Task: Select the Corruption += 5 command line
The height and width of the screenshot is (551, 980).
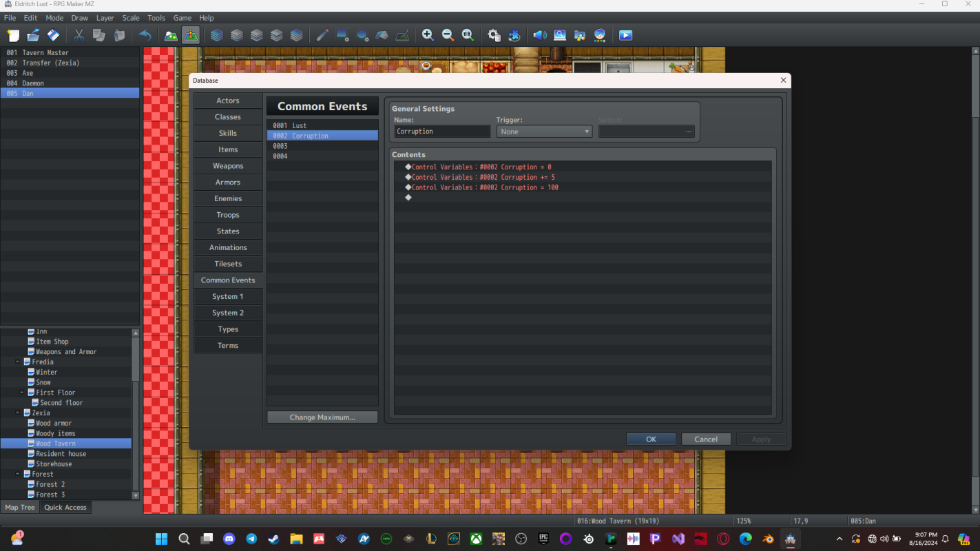Action: pyautogui.click(x=583, y=177)
